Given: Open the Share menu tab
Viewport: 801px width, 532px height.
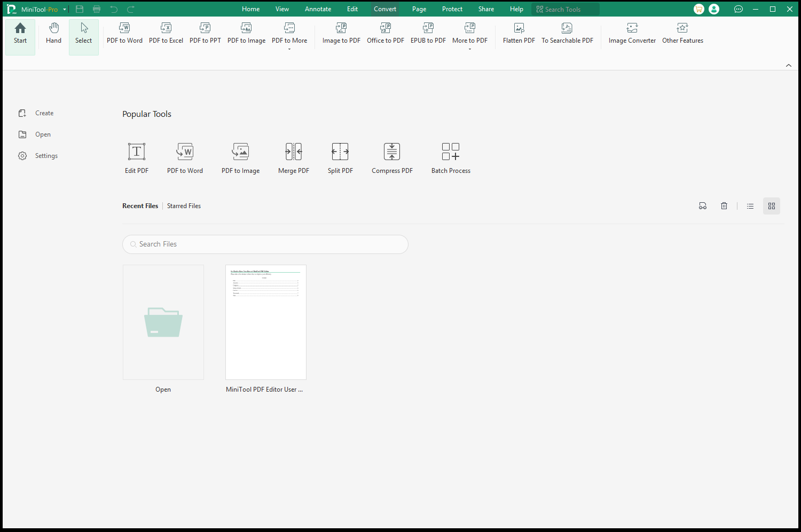Looking at the screenshot, I should 486,9.
